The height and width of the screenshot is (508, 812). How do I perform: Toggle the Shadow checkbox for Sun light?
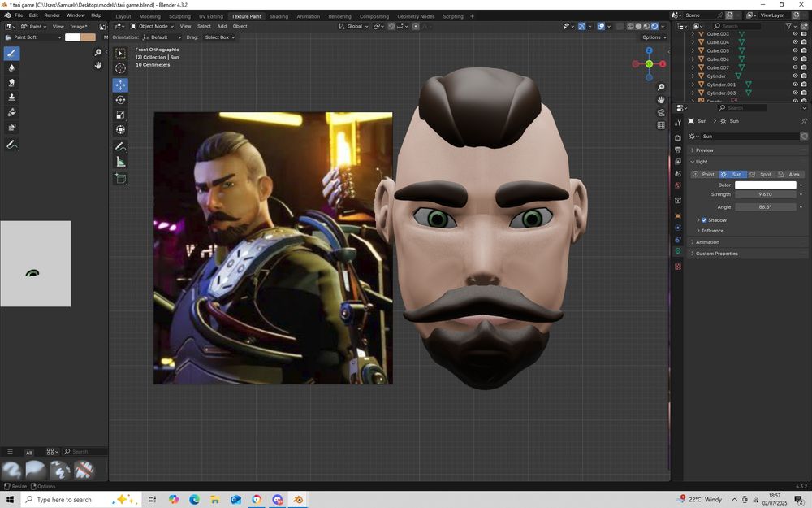pyautogui.click(x=704, y=220)
